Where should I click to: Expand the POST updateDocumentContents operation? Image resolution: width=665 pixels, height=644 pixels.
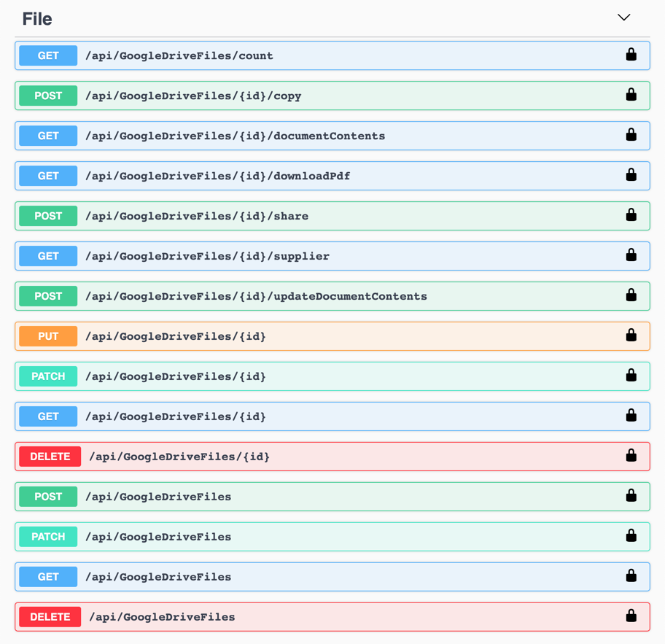click(332, 296)
